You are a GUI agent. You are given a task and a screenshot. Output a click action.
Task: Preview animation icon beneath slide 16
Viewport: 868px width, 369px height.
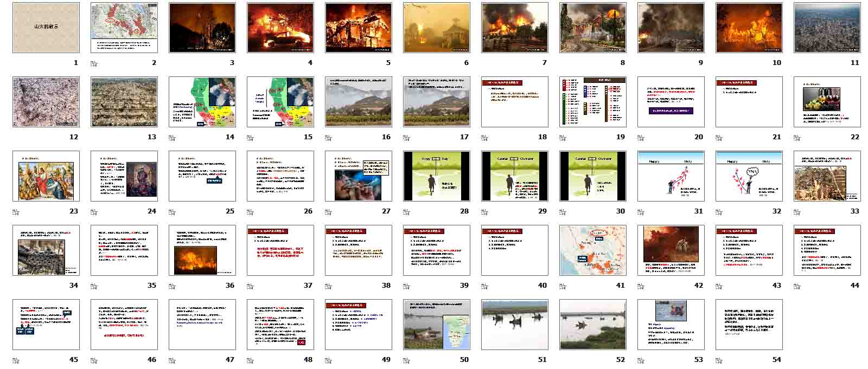(328, 137)
